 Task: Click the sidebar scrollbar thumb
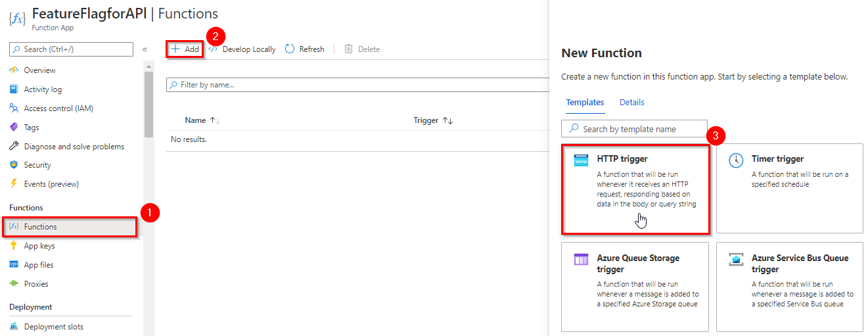148,104
